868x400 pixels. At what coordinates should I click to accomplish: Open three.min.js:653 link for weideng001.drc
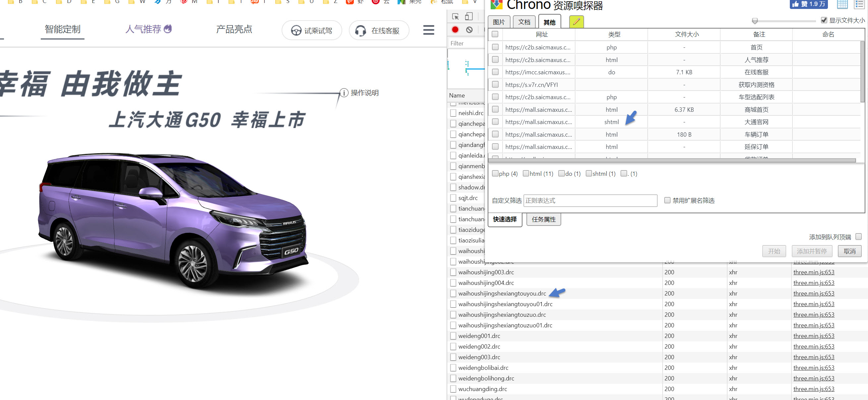(x=813, y=336)
